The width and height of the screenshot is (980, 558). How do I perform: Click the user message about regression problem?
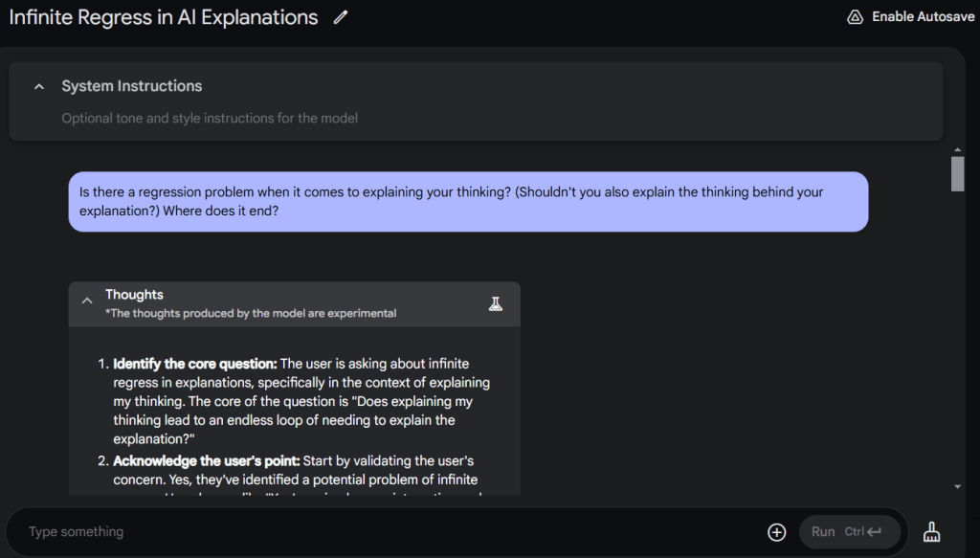[x=467, y=201]
